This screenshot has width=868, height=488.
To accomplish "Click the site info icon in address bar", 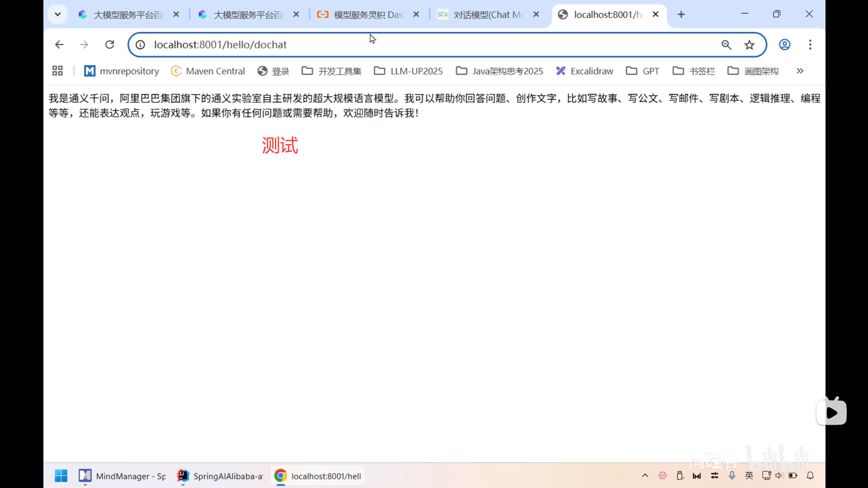I will coord(140,45).
